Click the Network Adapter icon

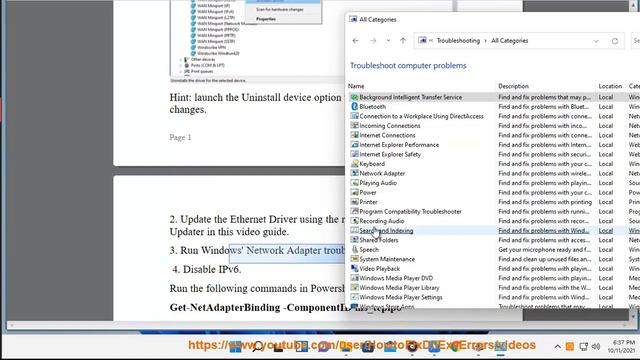tap(354, 173)
